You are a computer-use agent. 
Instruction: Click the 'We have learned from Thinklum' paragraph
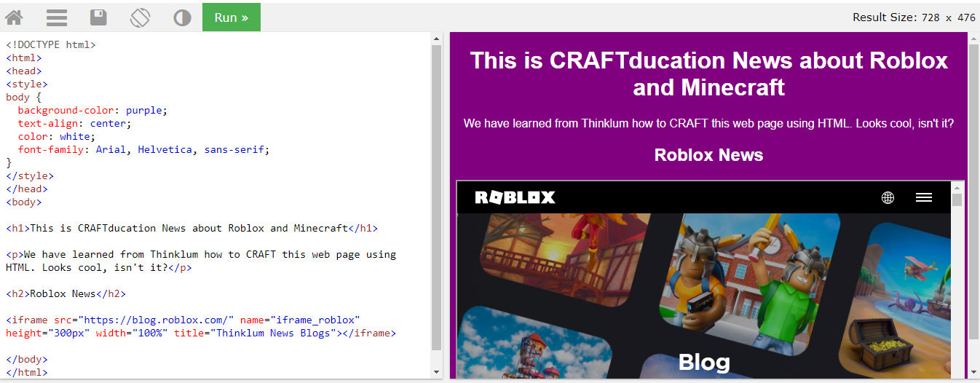point(708,123)
